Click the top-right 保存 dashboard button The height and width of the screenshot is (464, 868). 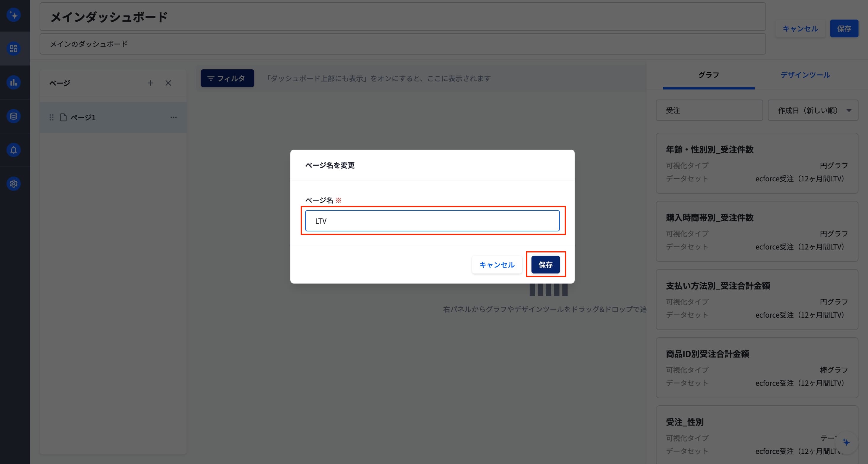844,29
